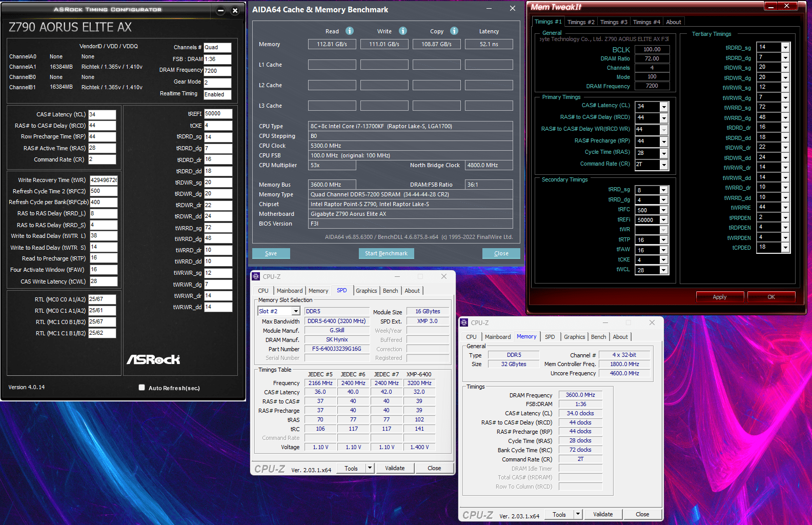Click the Close button in CPU-Z SPD window
This screenshot has height=525, width=812.
point(434,468)
